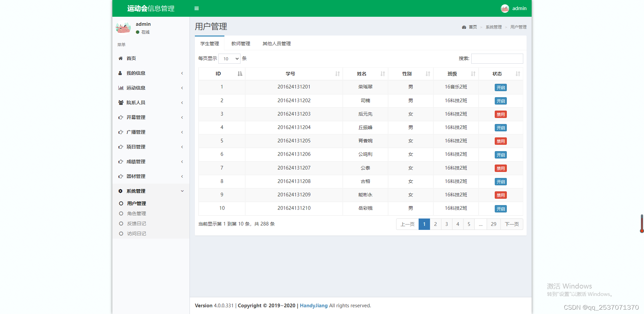
Task: Click the hand icon beside 成绩管理
Action: click(x=121, y=162)
